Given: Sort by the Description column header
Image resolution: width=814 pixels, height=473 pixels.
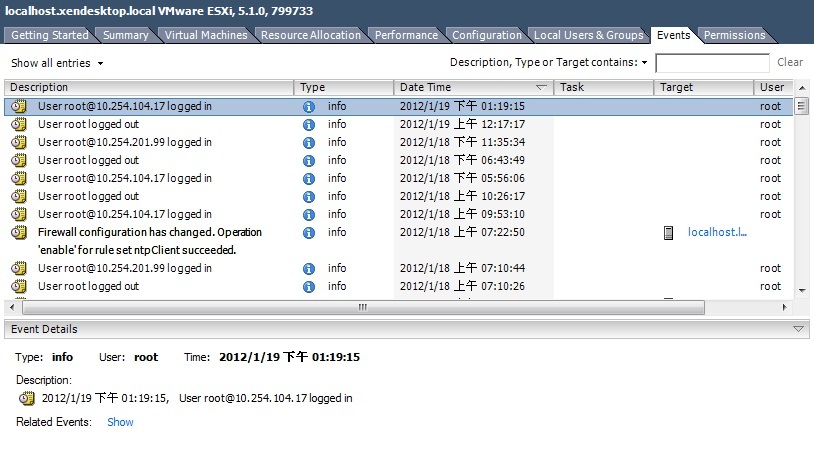Looking at the screenshot, I should click(149, 87).
